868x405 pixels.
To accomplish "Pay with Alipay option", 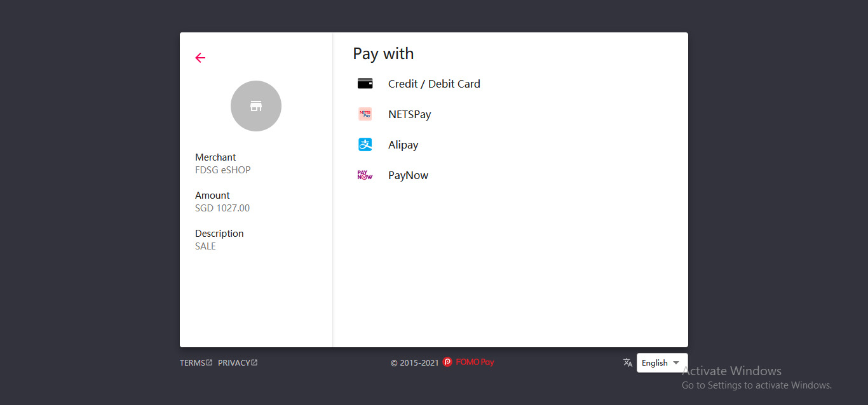I will point(403,145).
